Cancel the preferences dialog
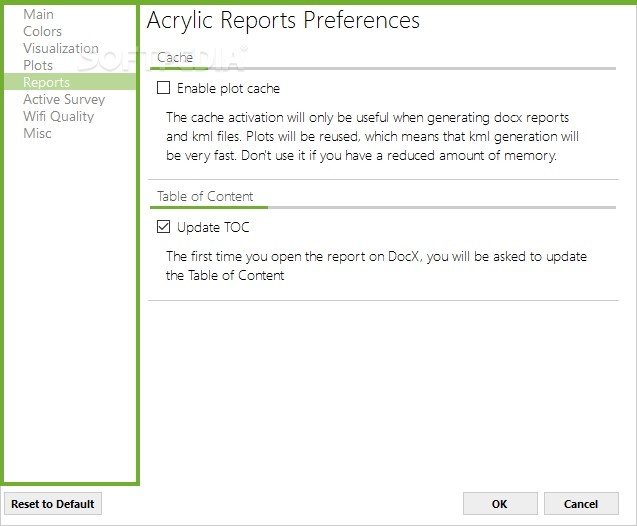This screenshot has height=526, width=637. pos(581,504)
